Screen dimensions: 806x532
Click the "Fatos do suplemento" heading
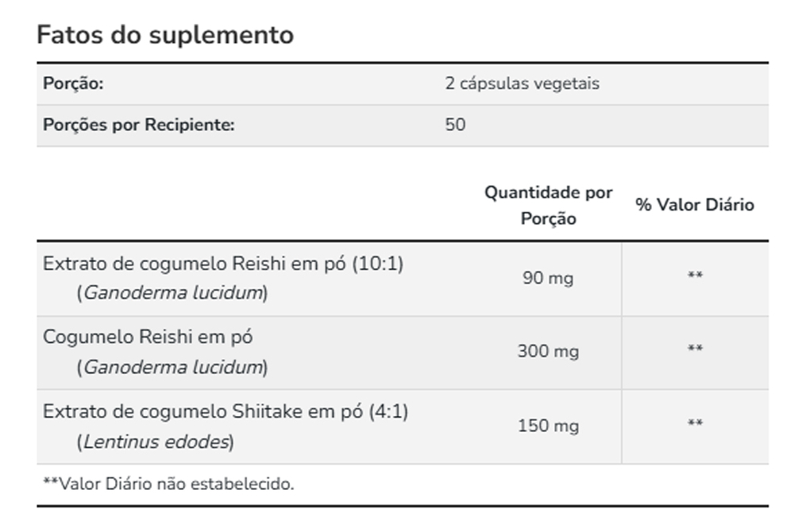(x=165, y=35)
